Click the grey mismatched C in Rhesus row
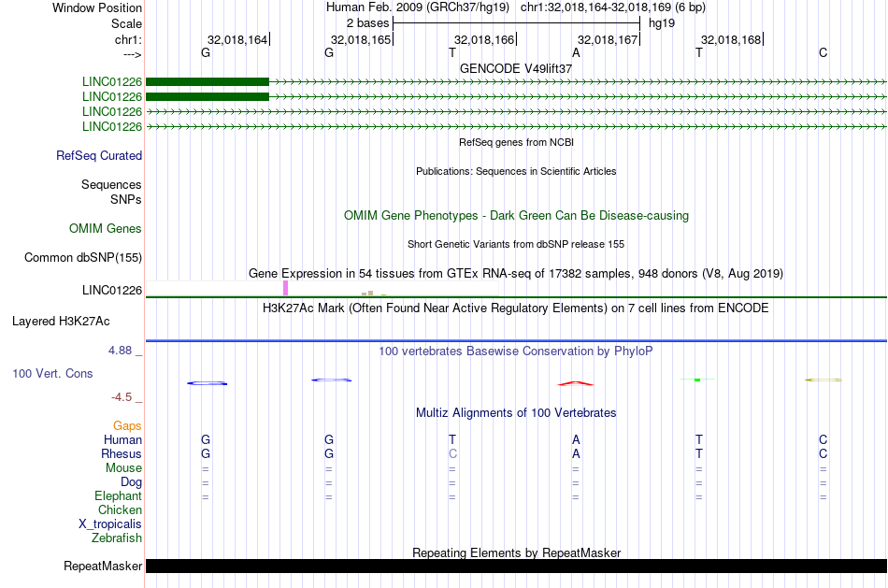The height and width of the screenshot is (588, 888). [452, 453]
